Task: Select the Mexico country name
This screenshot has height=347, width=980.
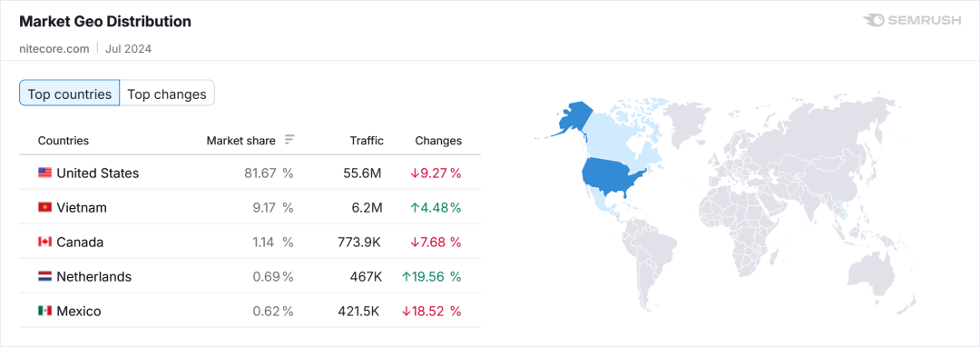Action: [x=79, y=311]
